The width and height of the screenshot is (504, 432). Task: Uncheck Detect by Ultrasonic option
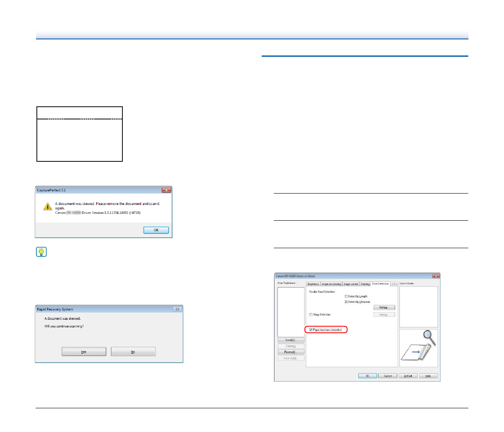coord(346,302)
